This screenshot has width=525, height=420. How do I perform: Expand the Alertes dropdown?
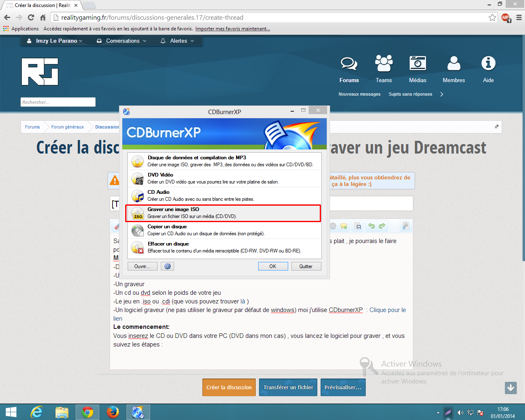pos(177,41)
